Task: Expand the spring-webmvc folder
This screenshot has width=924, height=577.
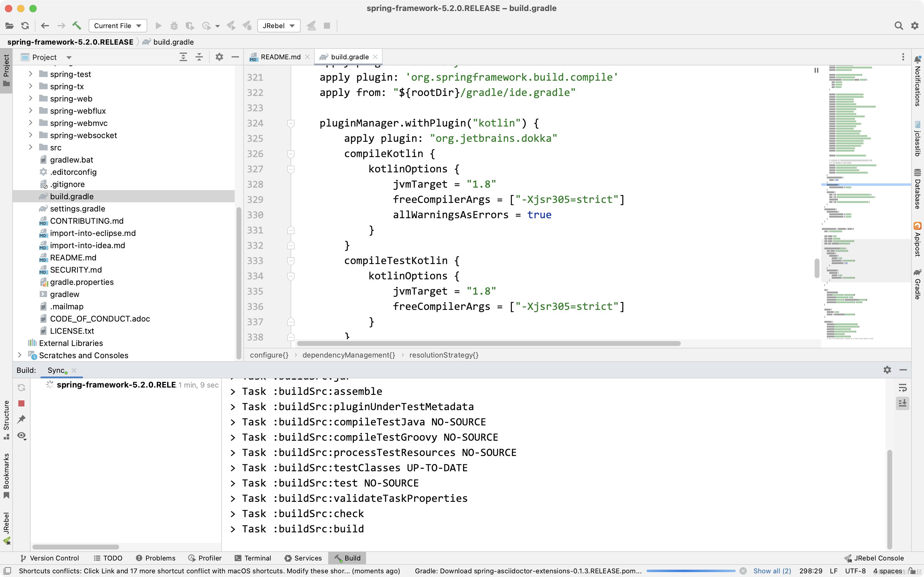Action: [31, 123]
